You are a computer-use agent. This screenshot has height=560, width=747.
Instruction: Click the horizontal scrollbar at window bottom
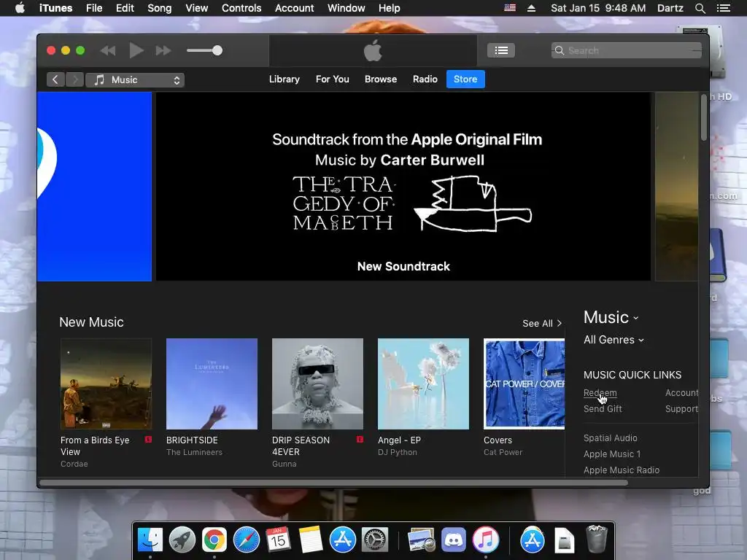[333, 483]
